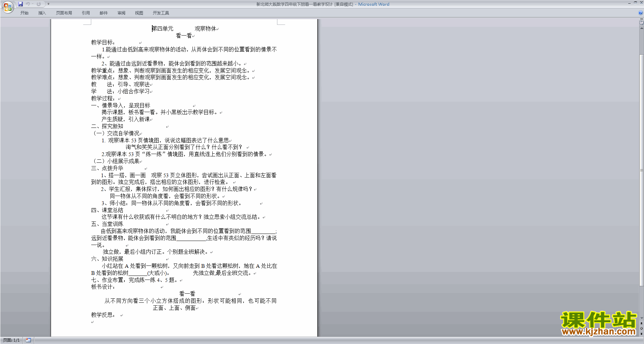Click the vertical scrollbar thumb
Viewport: 644px width, 344px height.
coord(641,170)
